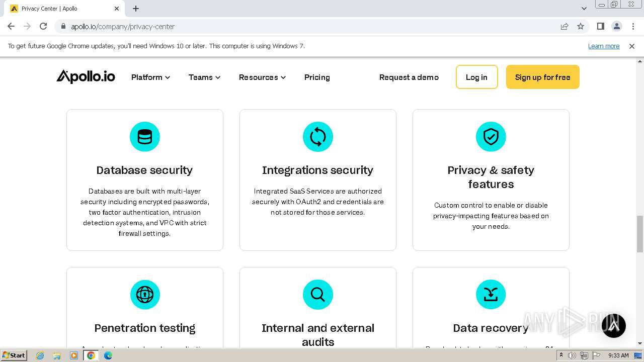Select the Privacy Center | Apollo tab
Viewport: 644px width, 362px height.
coord(64,9)
